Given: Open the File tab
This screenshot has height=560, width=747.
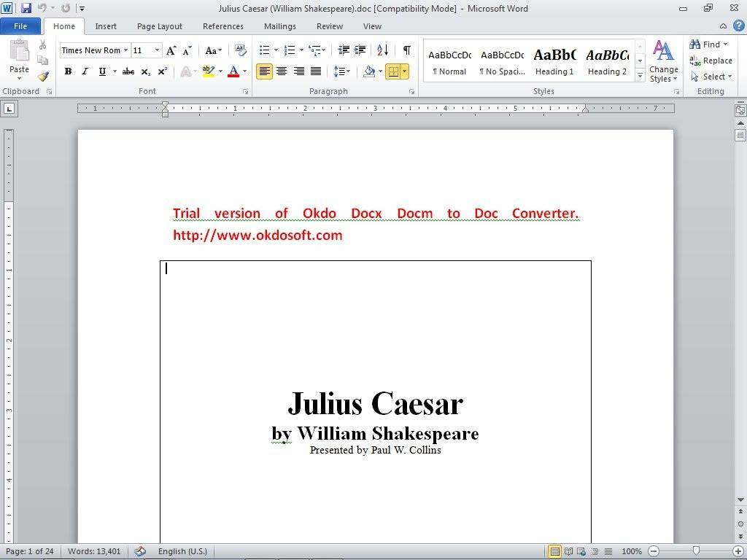Looking at the screenshot, I should click(x=20, y=26).
